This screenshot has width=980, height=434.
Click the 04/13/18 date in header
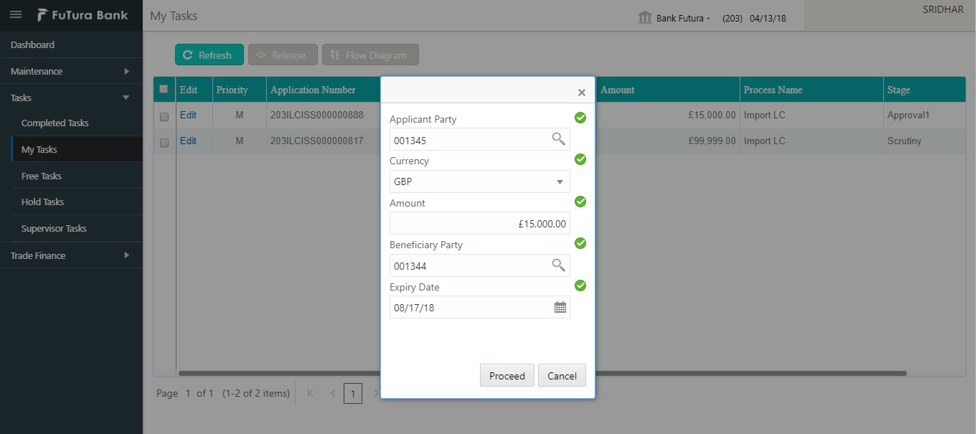(x=768, y=18)
